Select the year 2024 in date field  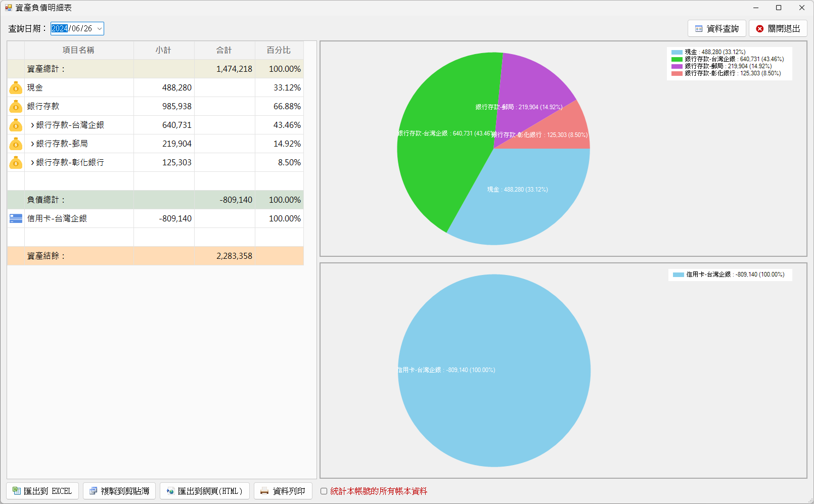pos(59,28)
